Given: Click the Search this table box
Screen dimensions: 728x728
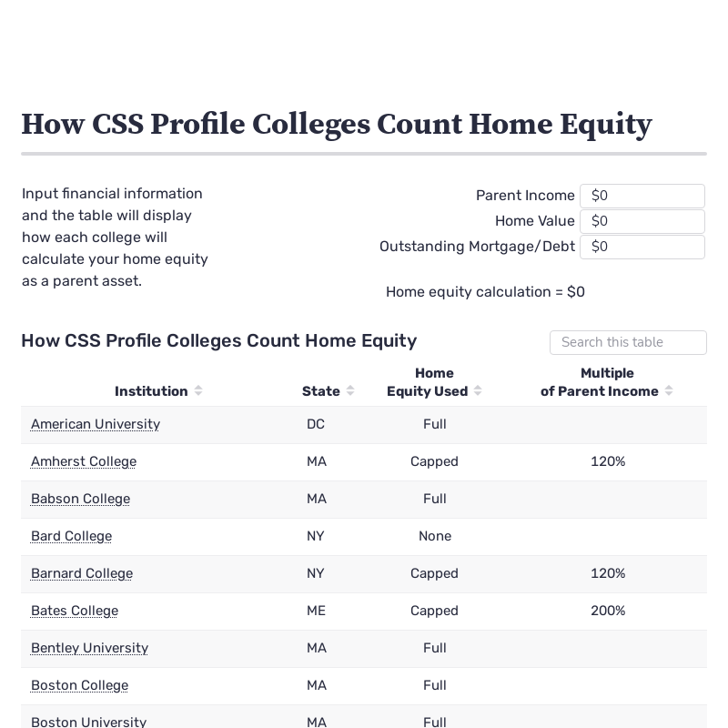Looking at the screenshot, I should (x=628, y=342).
